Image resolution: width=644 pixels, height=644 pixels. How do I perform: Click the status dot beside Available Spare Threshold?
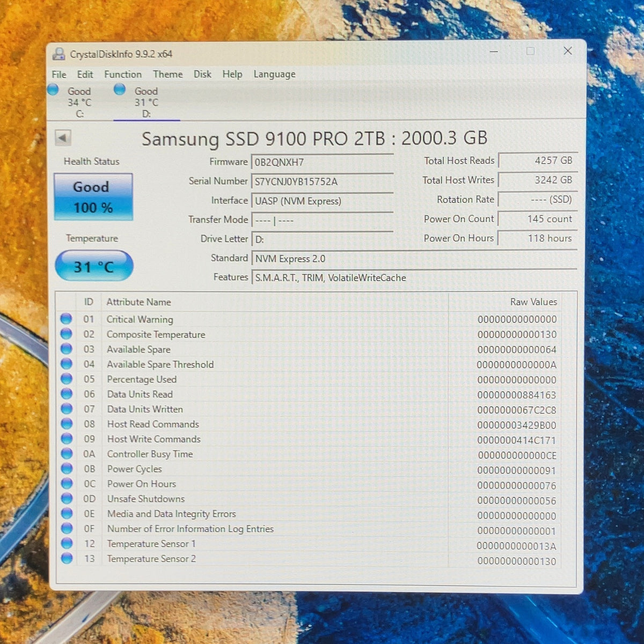tap(66, 364)
